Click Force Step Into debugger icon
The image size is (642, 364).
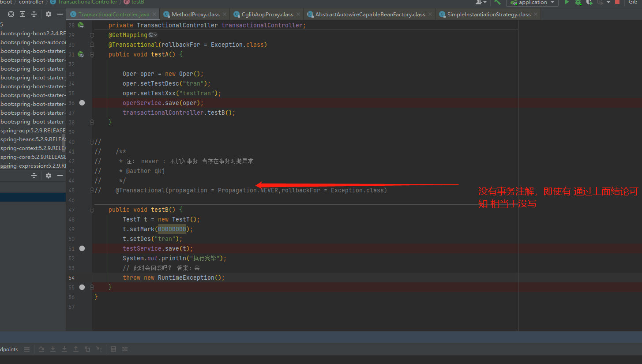(64, 349)
